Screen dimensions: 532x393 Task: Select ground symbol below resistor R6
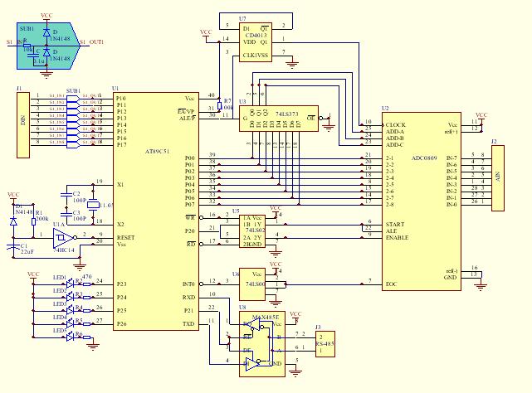tap(93, 347)
